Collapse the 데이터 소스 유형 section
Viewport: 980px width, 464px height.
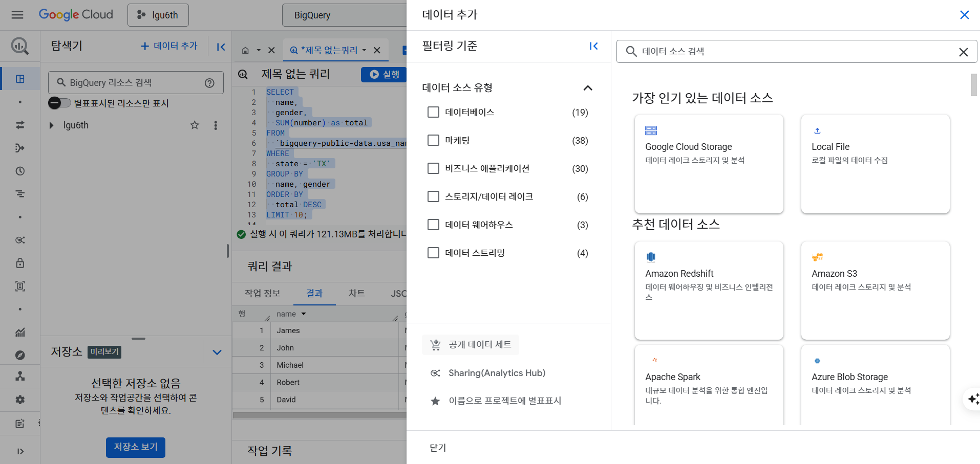(588, 88)
